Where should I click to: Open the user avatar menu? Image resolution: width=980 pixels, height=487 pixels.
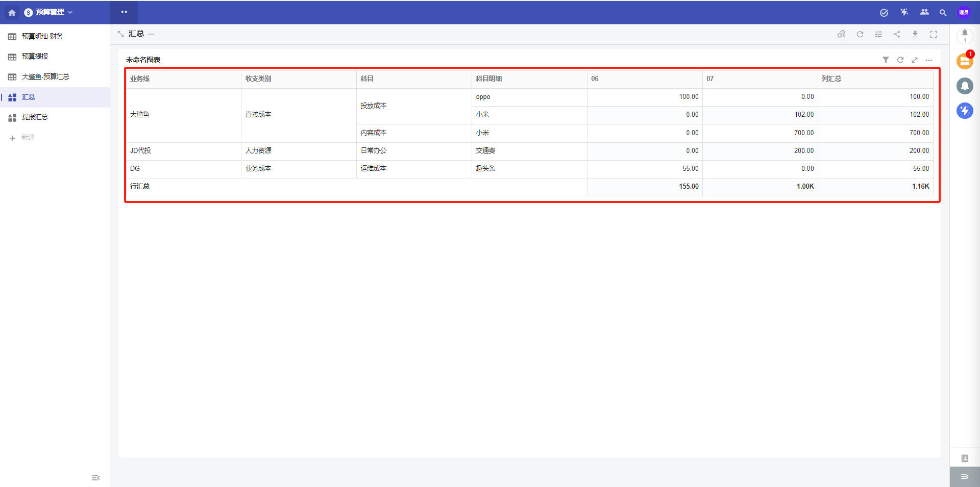click(964, 13)
